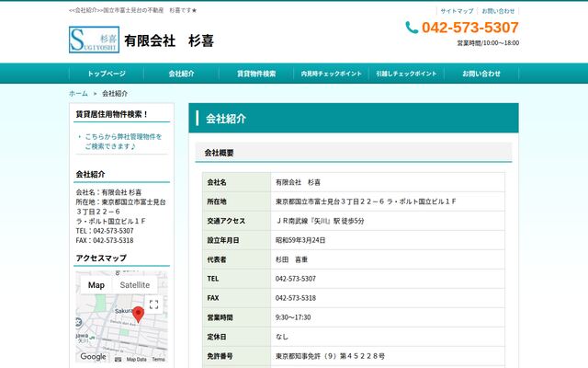Click Map Data link on map
The image size is (588, 368).
tap(137, 360)
